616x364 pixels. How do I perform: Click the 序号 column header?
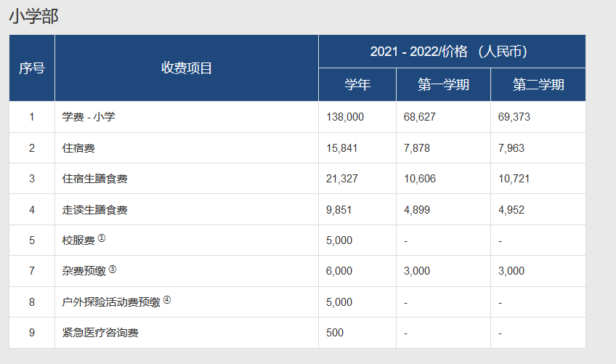click(31, 68)
